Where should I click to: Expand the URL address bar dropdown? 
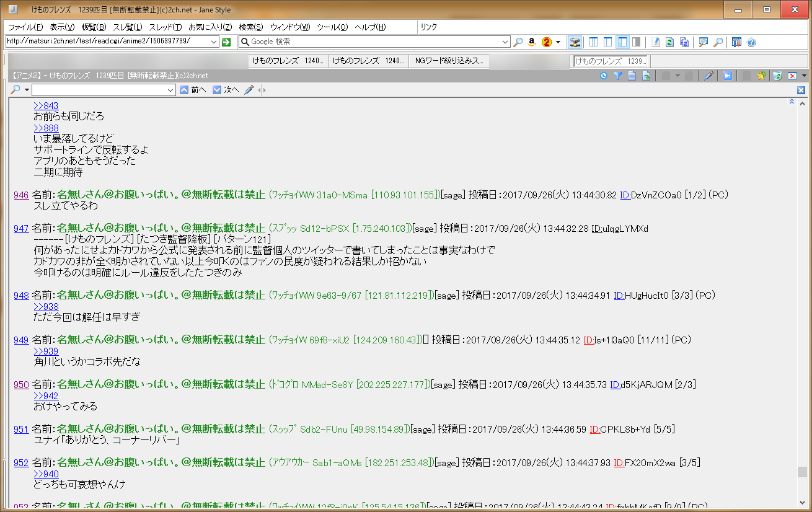(214, 42)
